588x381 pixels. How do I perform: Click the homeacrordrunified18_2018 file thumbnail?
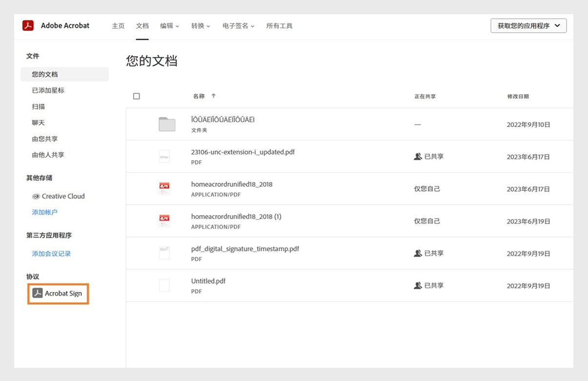pyautogui.click(x=164, y=188)
